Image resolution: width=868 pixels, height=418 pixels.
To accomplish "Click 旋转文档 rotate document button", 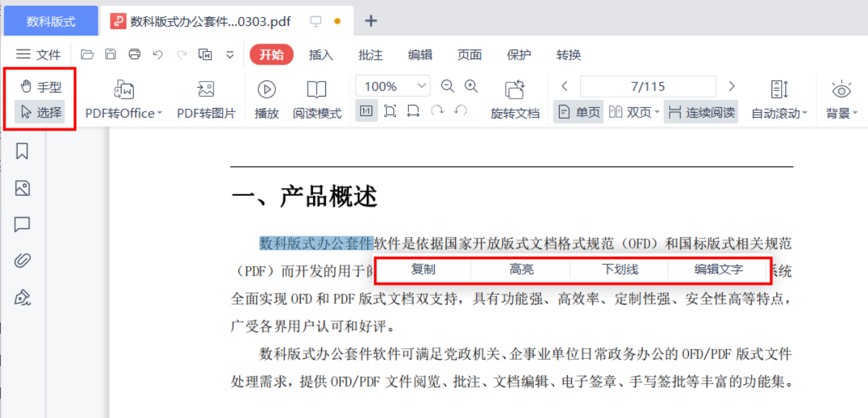I will click(x=515, y=100).
